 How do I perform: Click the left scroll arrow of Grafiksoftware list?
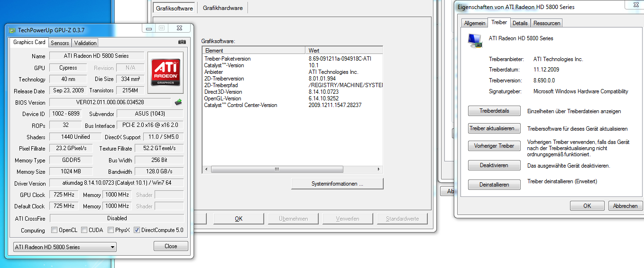[206, 169]
